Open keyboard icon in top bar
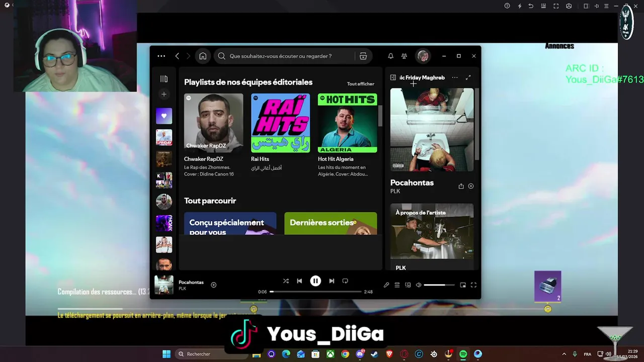This screenshot has height=362, width=644. [543, 6]
